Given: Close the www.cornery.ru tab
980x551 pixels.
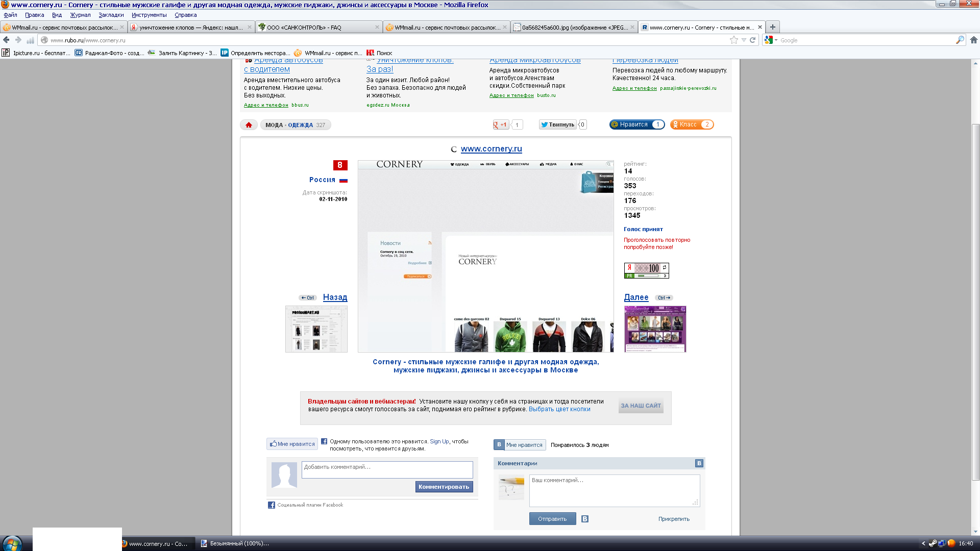Looking at the screenshot, I should click(x=760, y=27).
